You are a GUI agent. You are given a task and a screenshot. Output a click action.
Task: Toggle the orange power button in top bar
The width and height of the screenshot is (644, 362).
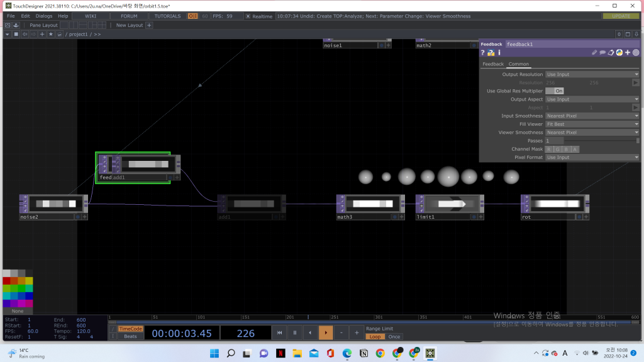pos(192,16)
